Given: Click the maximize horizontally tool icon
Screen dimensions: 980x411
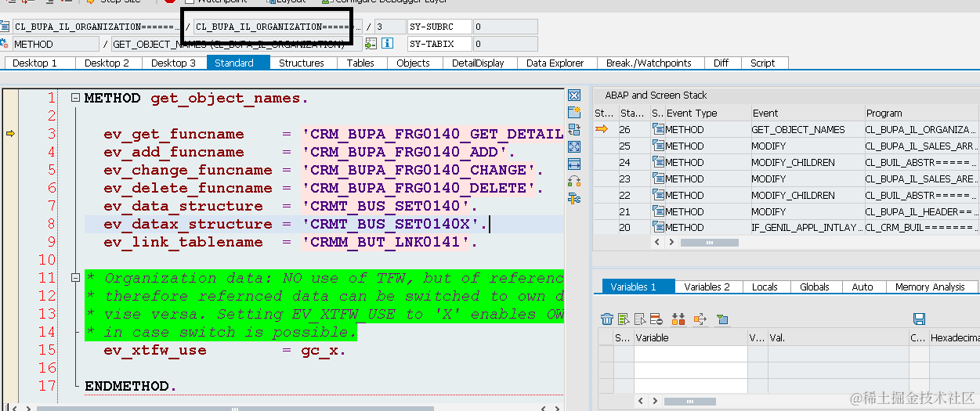Looking at the screenshot, I should [x=574, y=164].
